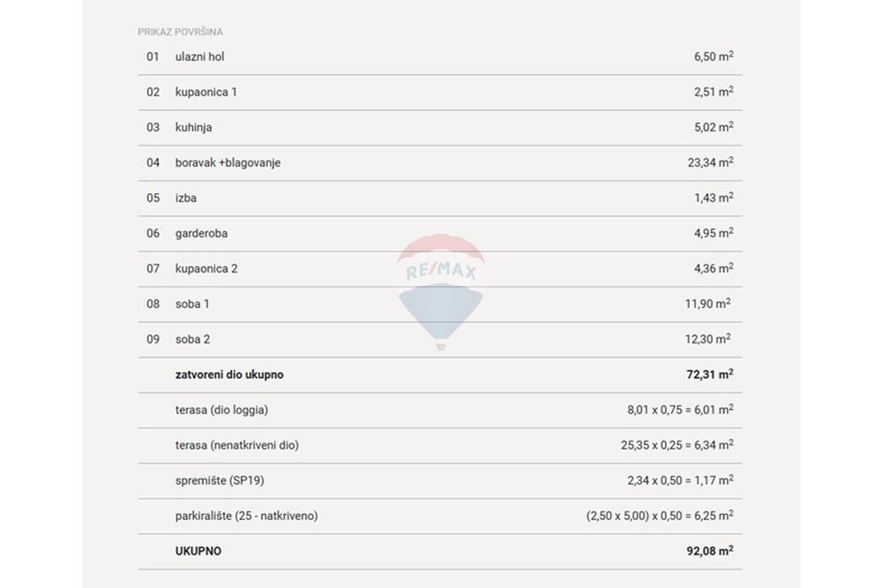This screenshot has width=882, height=588.
Task: Select the kupaonica 1 row
Action: [x=440, y=93]
